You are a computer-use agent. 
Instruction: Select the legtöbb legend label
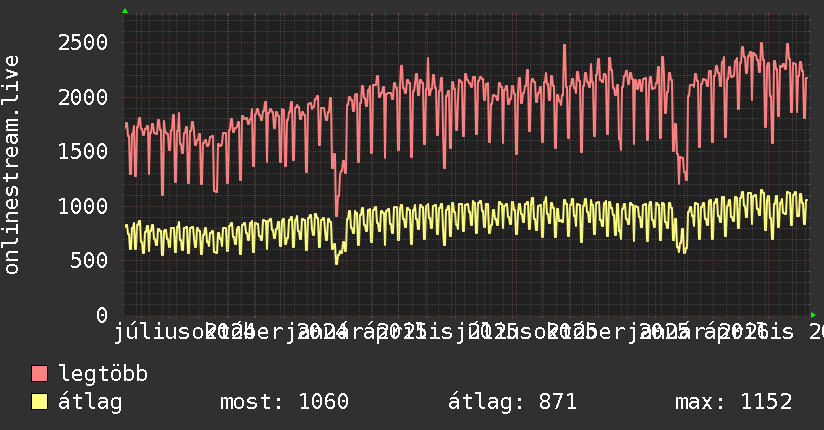[103, 373]
